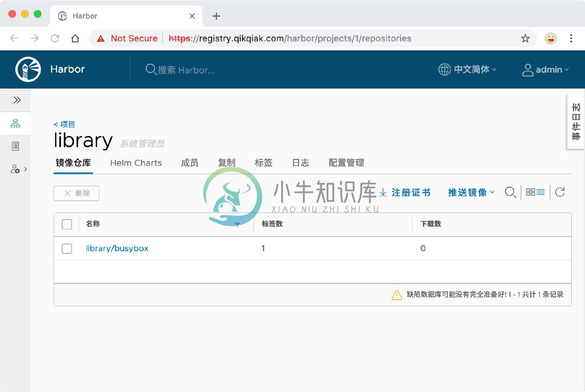Screen dimensions: 585x392
Task: Click the 删除 button
Action: pos(76,193)
